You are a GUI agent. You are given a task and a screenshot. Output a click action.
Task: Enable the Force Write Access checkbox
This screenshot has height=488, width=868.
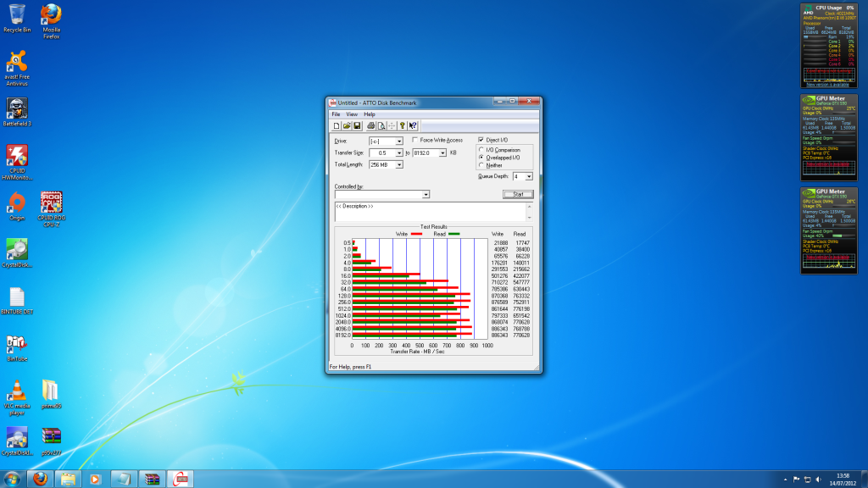point(415,140)
